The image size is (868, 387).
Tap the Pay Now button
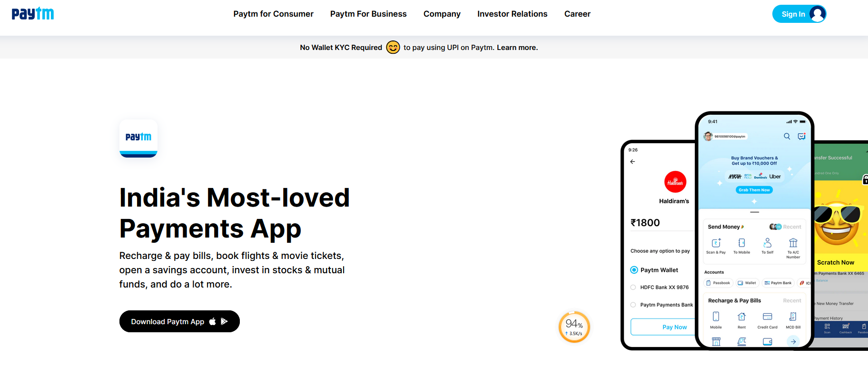coord(664,327)
